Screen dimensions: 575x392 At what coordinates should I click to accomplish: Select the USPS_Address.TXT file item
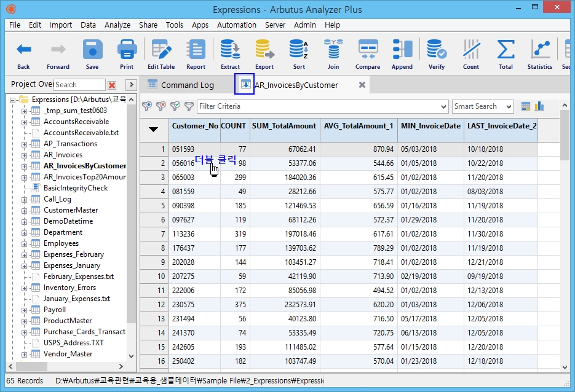click(73, 343)
